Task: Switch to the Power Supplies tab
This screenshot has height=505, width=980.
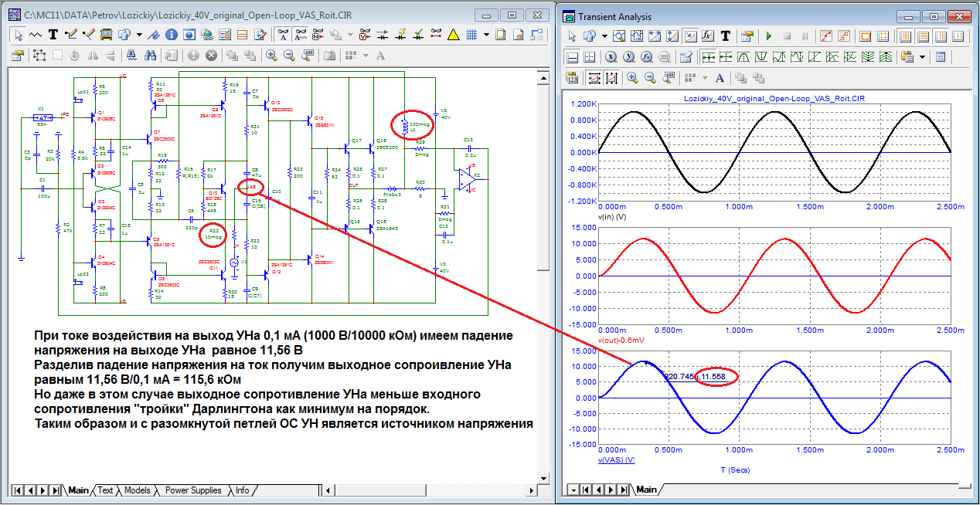Action: pyautogui.click(x=193, y=490)
